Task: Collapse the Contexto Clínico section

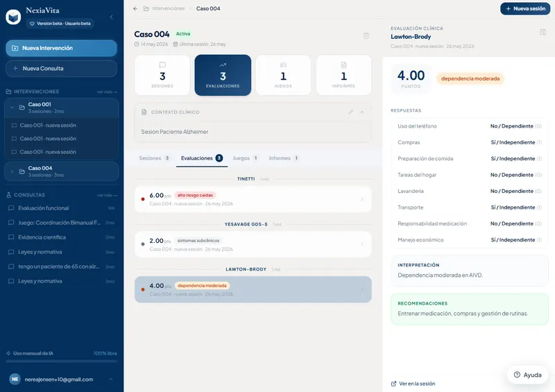Action: pyautogui.click(x=362, y=112)
